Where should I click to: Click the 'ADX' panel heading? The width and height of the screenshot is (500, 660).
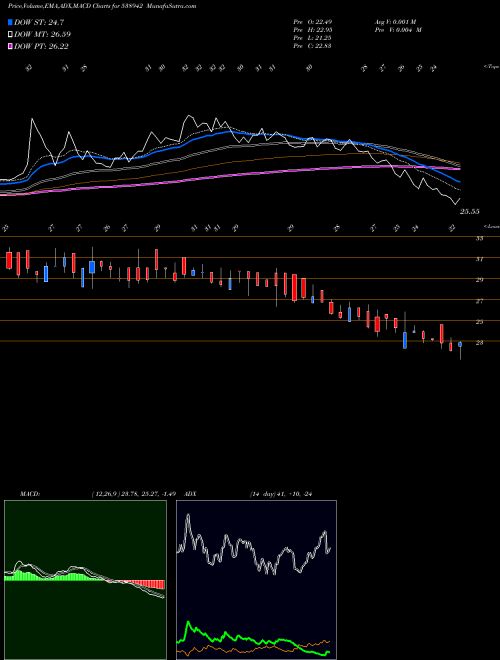point(190,494)
